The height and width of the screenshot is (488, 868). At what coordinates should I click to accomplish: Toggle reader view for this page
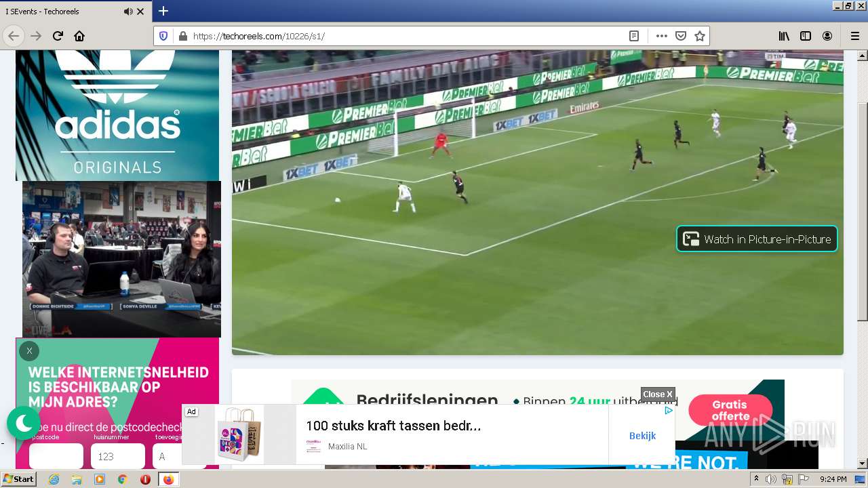tap(634, 36)
